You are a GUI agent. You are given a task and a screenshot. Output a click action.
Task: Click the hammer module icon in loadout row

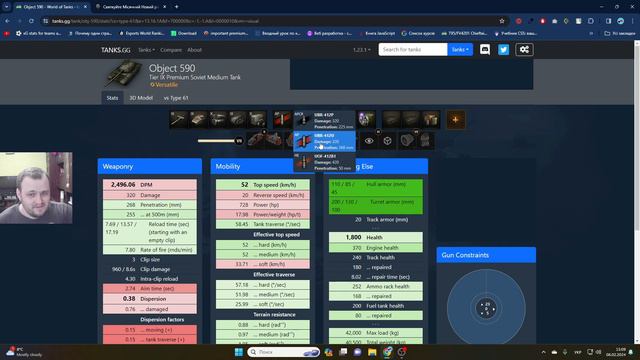coord(179,120)
